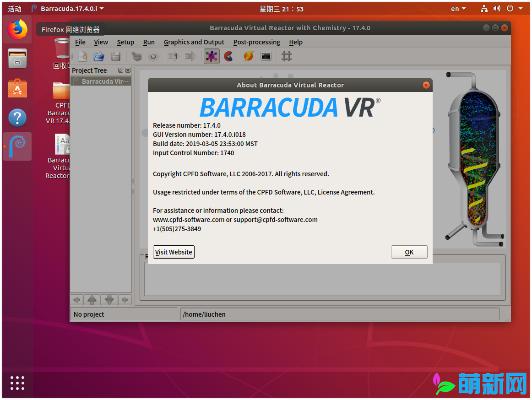Screen dimensions: 532x400
Task: Open the en language menu
Action: 458,8
